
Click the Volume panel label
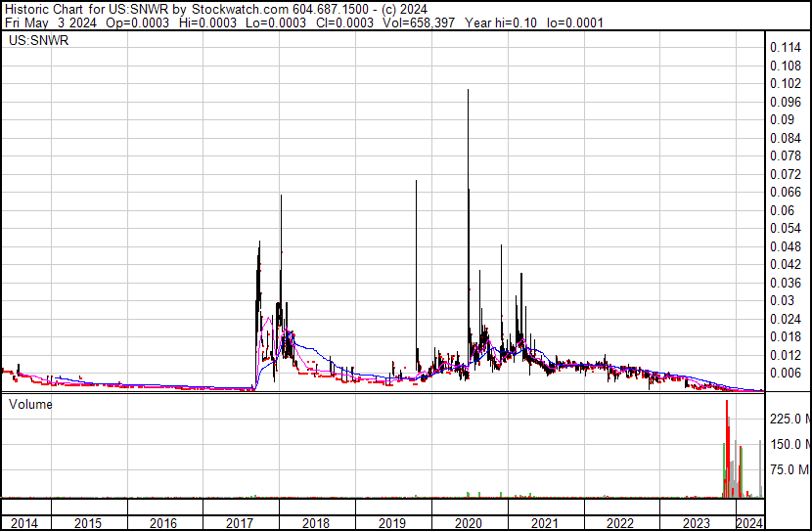click(x=30, y=404)
